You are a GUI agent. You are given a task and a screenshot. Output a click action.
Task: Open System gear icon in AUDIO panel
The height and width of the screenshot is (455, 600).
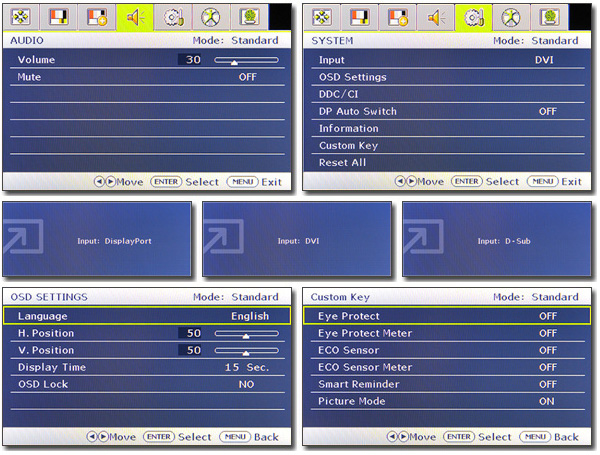[173, 17]
